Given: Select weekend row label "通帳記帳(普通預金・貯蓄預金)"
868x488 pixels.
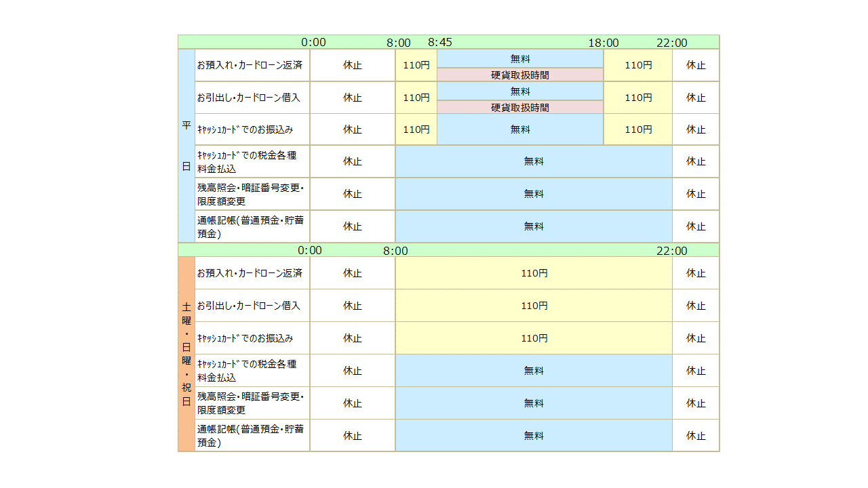Looking at the screenshot, I should pyautogui.click(x=252, y=435).
